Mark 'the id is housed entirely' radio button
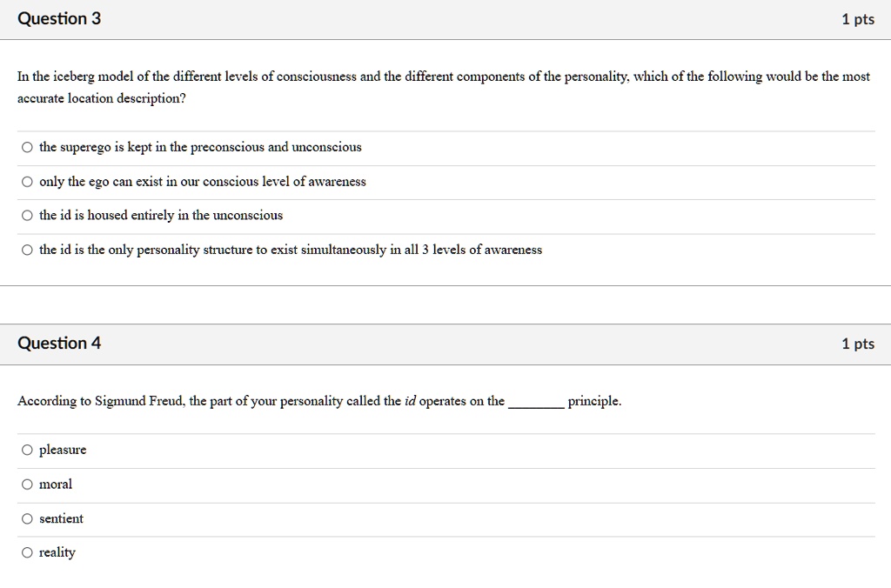The height and width of the screenshot is (588, 891). pos(27,216)
